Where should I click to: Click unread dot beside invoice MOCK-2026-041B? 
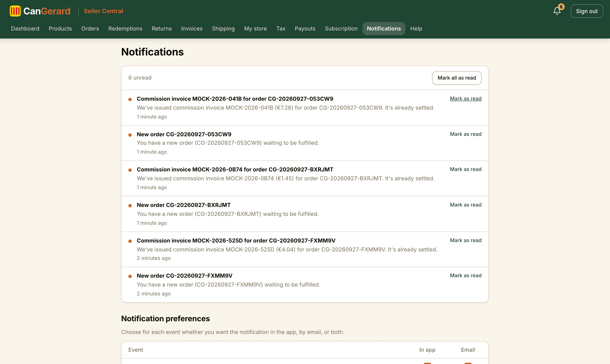(130, 99)
